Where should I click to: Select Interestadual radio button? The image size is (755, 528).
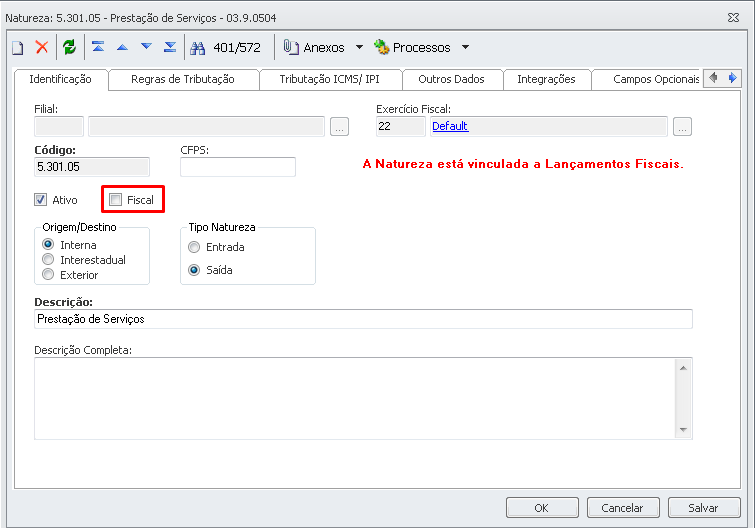pos(48,260)
